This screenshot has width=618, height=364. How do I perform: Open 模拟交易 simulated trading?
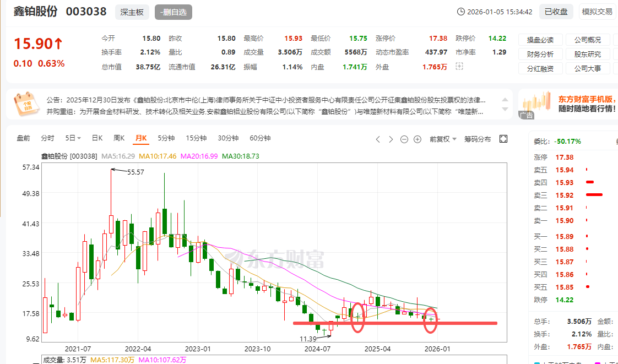[x=598, y=12]
